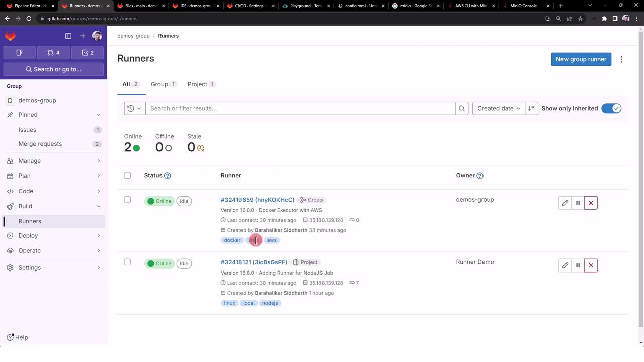Open the create new plus menu

(83, 36)
